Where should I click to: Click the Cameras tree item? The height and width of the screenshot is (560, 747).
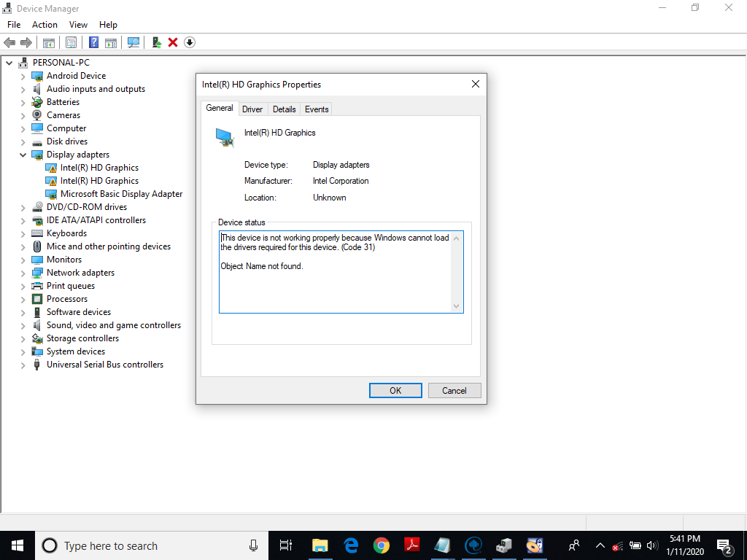click(x=63, y=115)
